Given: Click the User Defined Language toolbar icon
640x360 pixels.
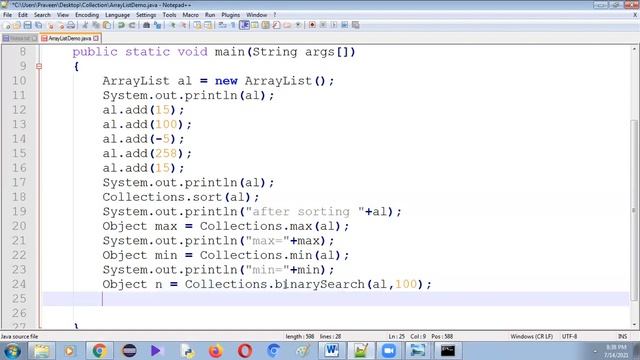Looking at the screenshot, I should pyautogui.click(x=255, y=25).
